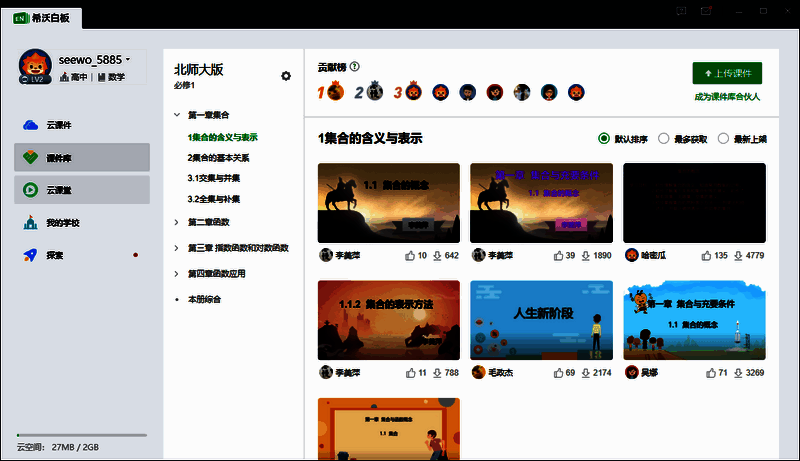800x461 pixels.
Task: Like 吴娜's courseware with 71 likes
Action: point(711,373)
